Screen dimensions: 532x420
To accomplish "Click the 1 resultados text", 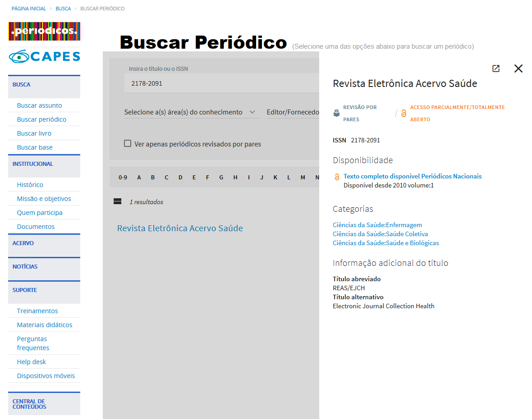I will coord(146,202).
